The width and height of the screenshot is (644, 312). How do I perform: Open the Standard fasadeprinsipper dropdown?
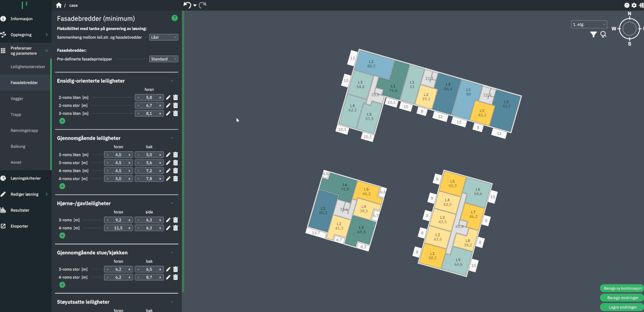coord(164,59)
